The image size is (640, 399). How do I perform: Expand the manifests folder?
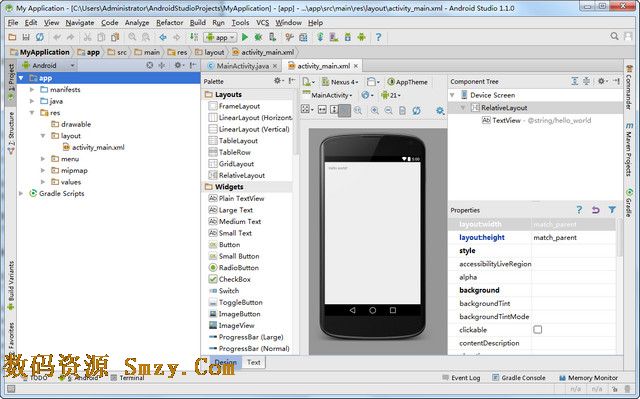click(32, 89)
